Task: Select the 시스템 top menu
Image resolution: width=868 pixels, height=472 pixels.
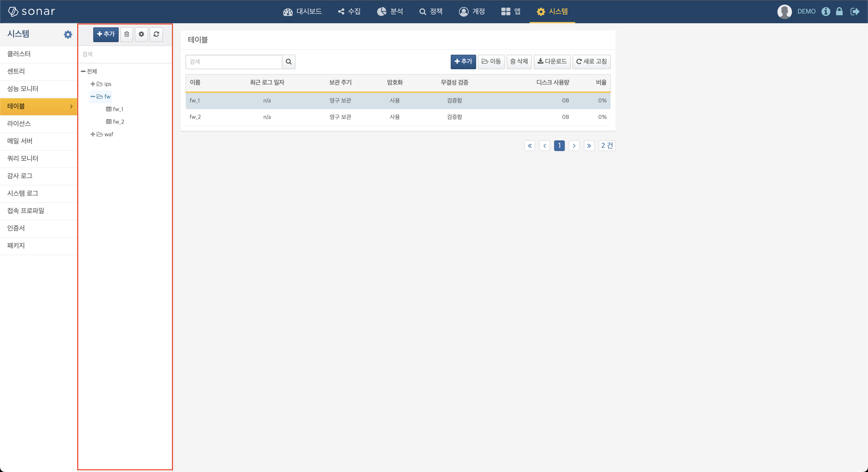Action: (552, 11)
